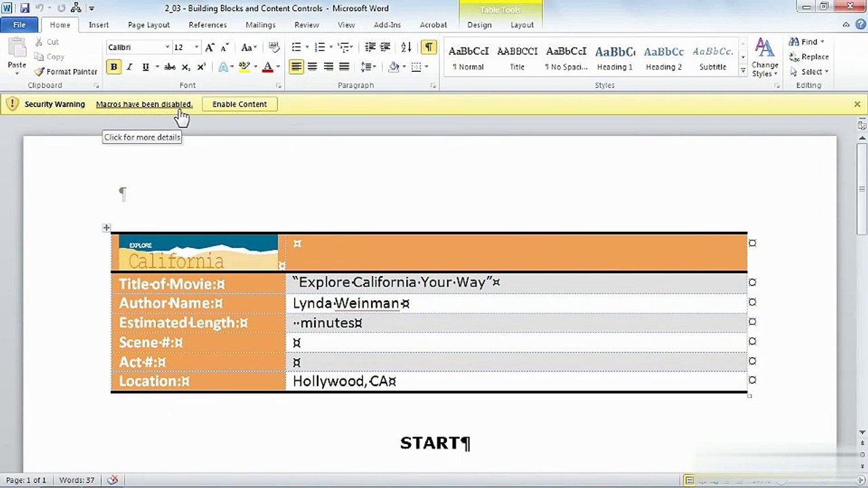Click the Text Effects glowing A icon
The height and width of the screenshot is (488, 868).
[x=222, y=67]
